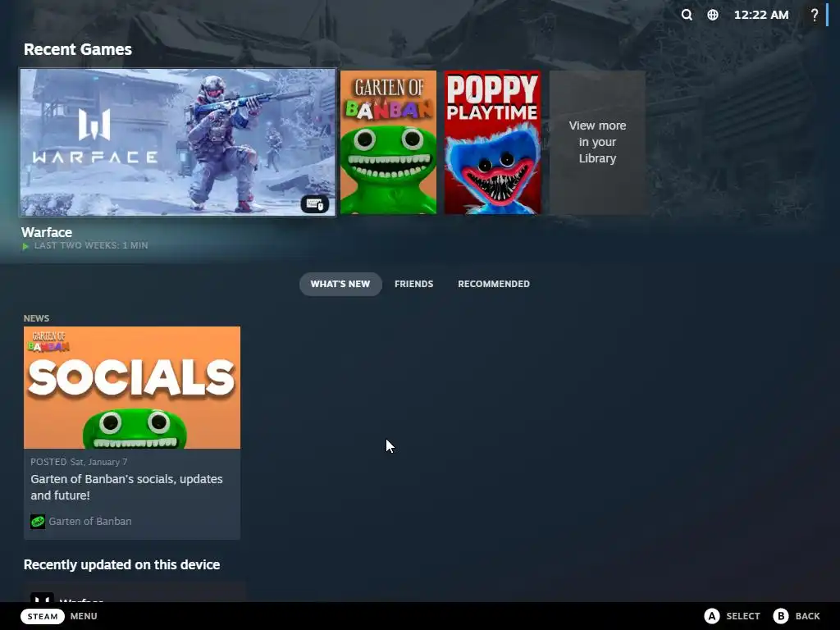Viewport: 840px width, 630px height.
Task: Click green play arrow under Warface
Action: tap(25, 246)
